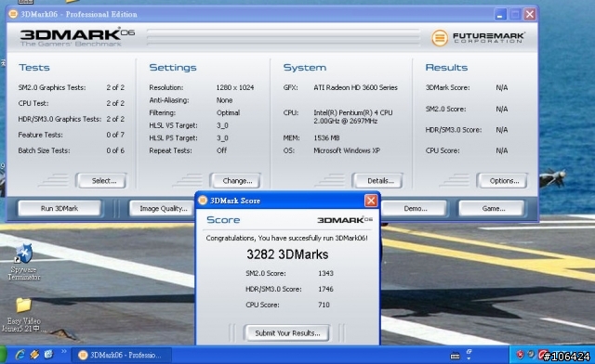Image resolution: width=595 pixels, height=364 pixels.
Task: Click resolution value 1280 x 1024
Action: pyautogui.click(x=235, y=87)
